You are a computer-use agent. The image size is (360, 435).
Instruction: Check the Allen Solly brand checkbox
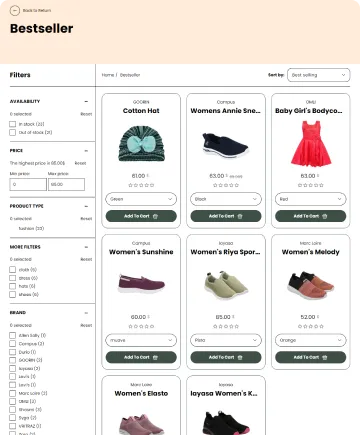[13, 335]
